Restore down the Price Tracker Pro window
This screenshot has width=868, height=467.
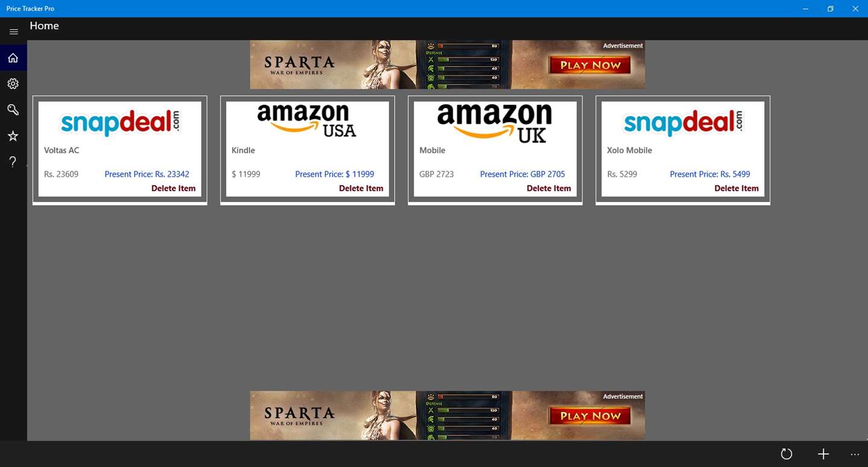pyautogui.click(x=831, y=8)
